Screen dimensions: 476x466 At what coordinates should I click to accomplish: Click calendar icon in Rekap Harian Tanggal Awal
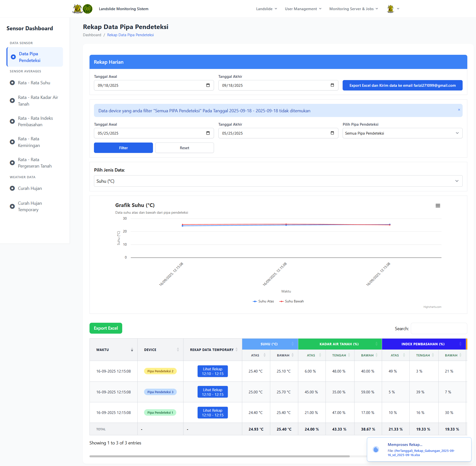pos(208,85)
